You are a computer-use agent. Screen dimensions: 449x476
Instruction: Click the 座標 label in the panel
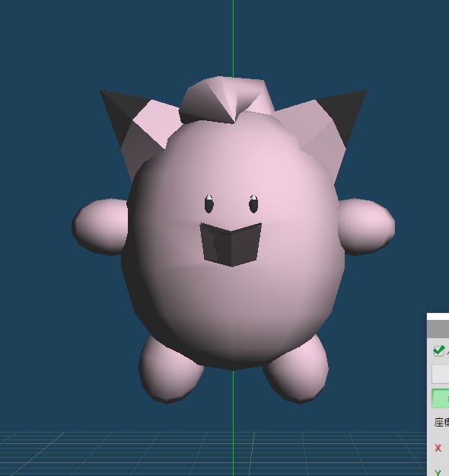click(441, 422)
